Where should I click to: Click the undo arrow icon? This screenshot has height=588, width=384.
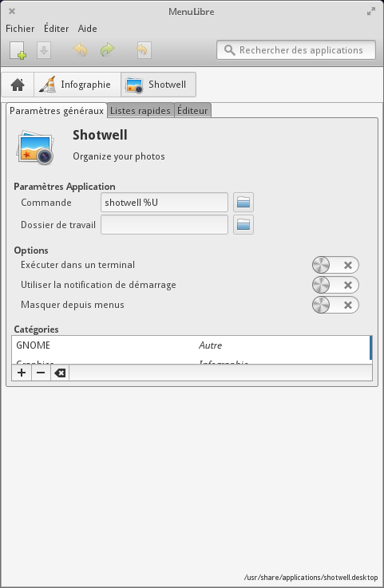coord(80,50)
